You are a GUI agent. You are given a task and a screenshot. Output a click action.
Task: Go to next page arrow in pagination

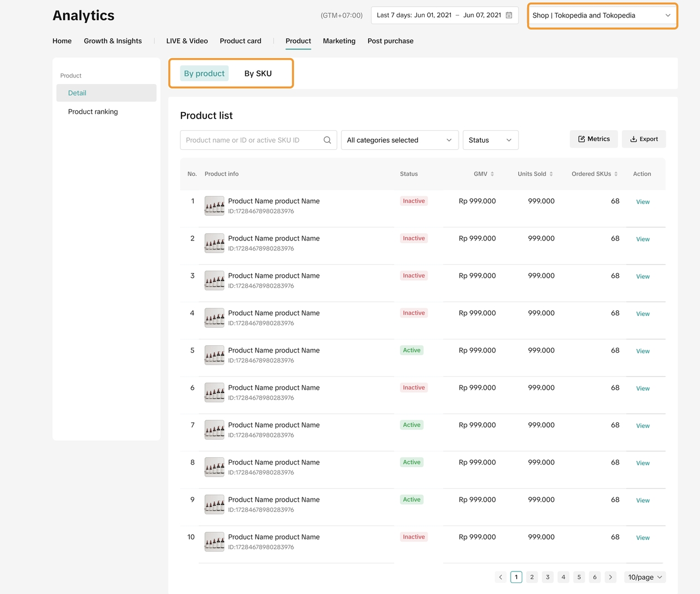click(610, 577)
